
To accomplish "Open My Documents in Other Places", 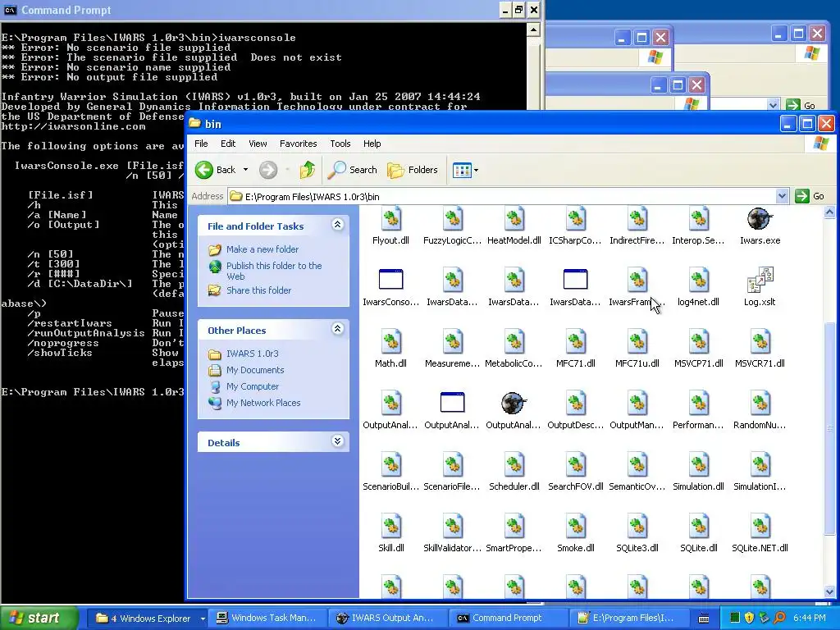I will (x=255, y=370).
